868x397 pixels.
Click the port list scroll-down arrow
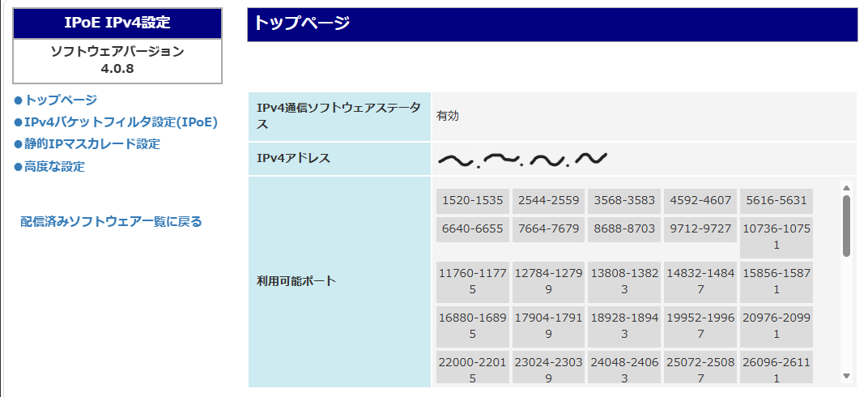pos(846,376)
